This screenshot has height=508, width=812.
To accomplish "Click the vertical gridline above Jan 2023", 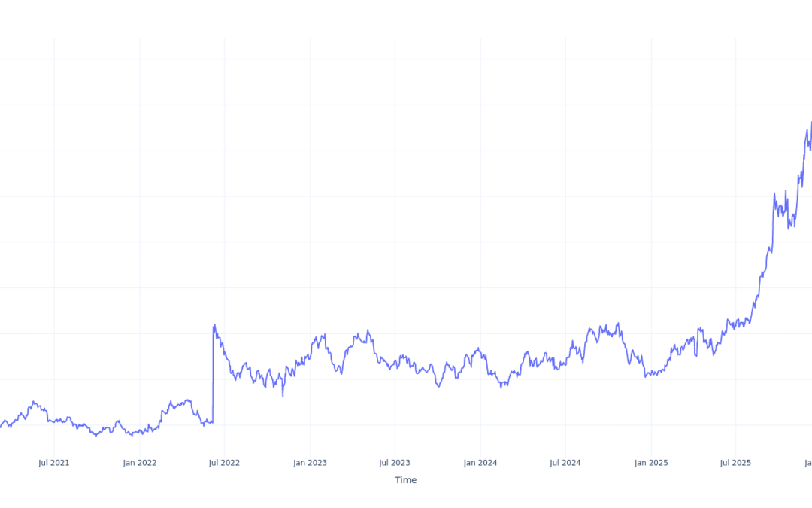I will pos(310,226).
